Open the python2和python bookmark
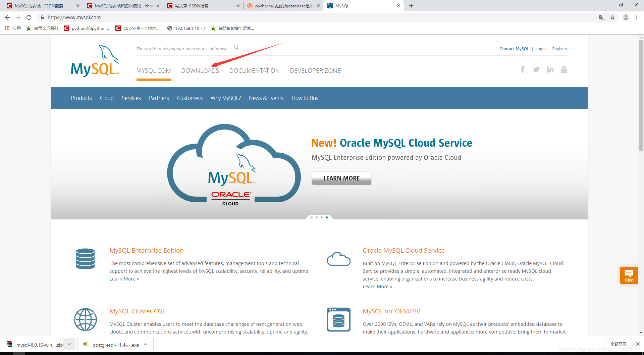644x355 pixels. [87, 28]
